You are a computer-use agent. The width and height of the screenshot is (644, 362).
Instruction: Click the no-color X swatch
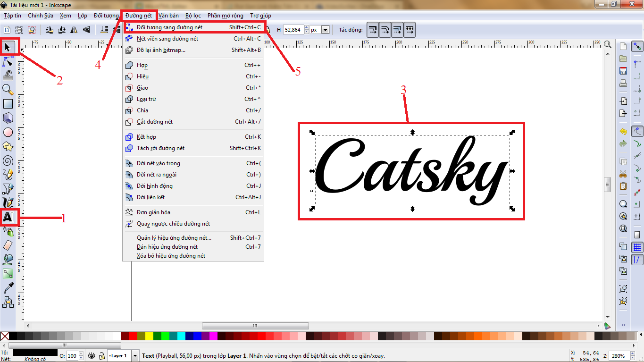[5, 336]
